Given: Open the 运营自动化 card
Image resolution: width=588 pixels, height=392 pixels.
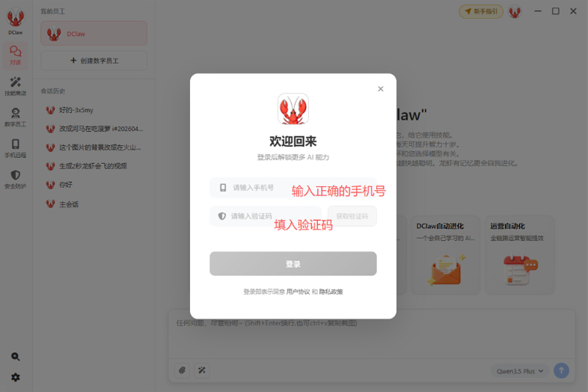Looking at the screenshot, I should (x=520, y=255).
